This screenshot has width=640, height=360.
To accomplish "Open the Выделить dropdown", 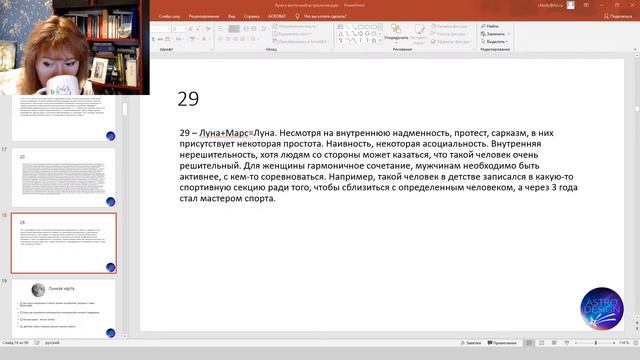I will pyautogui.click(x=494, y=42).
